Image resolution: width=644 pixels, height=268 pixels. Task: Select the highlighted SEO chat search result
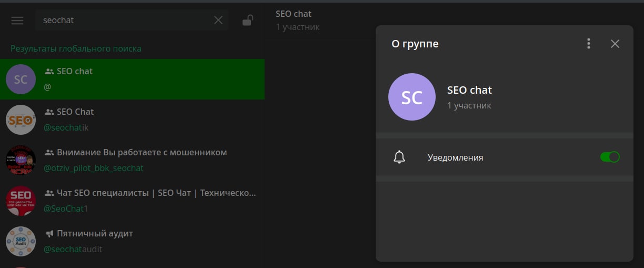click(147, 79)
